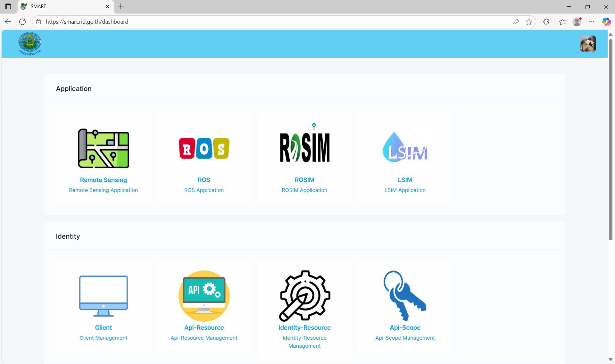The image size is (615, 364).
Task: Open the Remote Sensing map icon
Action: click(x=103, y=148)
